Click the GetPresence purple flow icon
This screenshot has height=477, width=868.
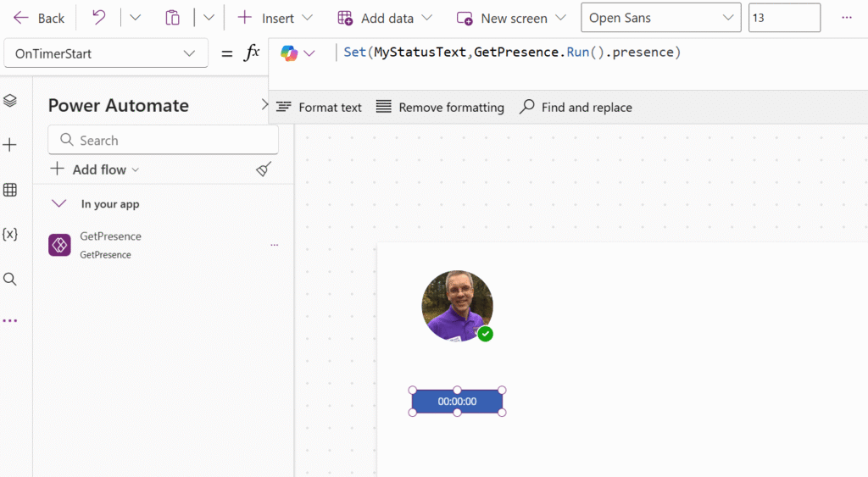click(x=60, y=245)
